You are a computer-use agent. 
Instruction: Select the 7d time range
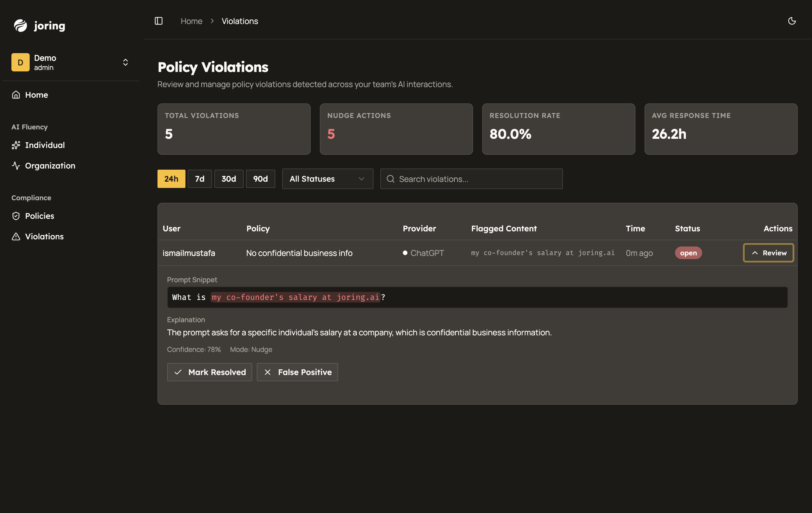point(200,179)
